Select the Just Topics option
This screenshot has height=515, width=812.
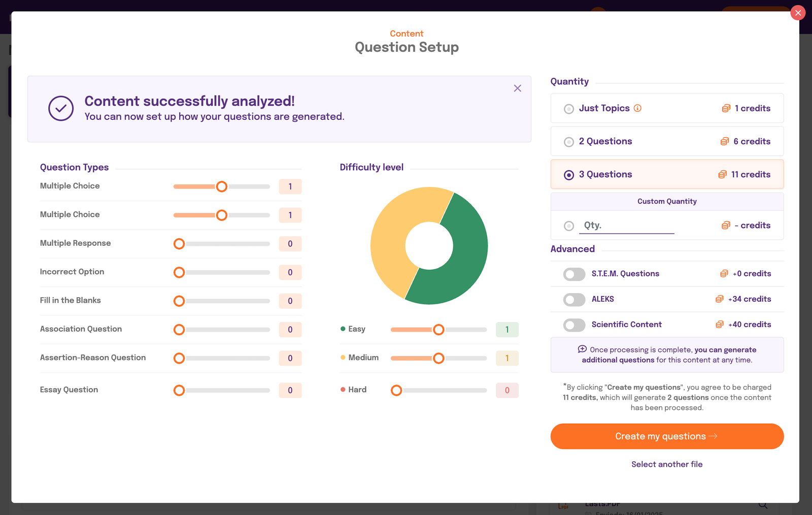tap(568, 108)
